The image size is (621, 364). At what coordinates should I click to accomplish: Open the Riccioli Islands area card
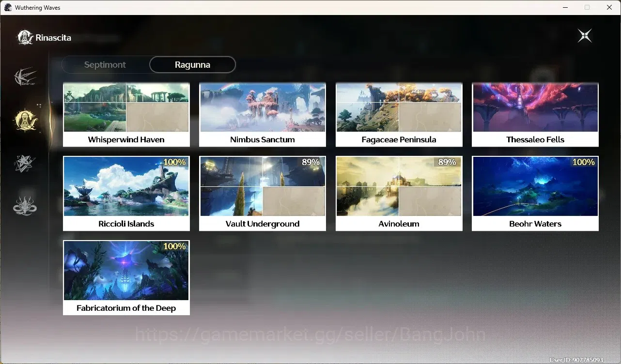(x=126, y=194)
